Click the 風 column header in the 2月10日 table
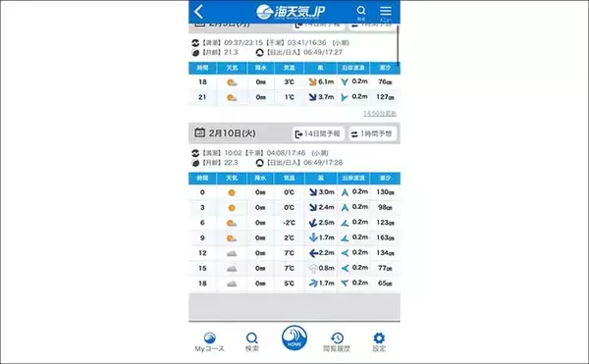The height and width of the screenshot is (364, 589). tap(320, 178)
